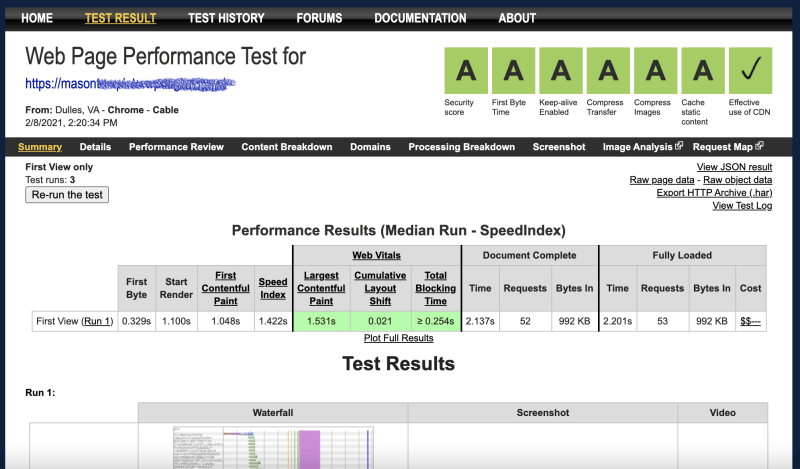800x469 pixels.
Task: Click the Video column header
Action: coord(722,412)
